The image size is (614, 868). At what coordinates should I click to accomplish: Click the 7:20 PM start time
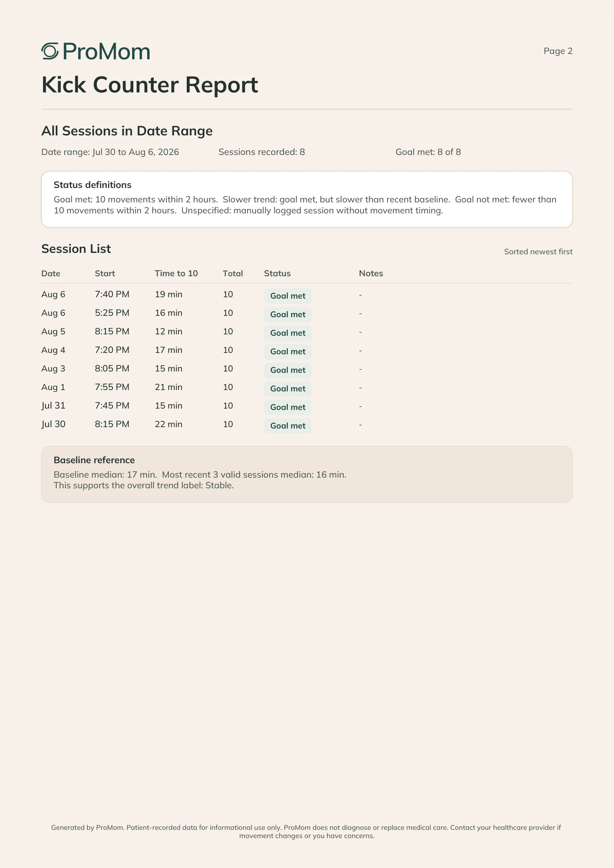(x=112, y=350)
